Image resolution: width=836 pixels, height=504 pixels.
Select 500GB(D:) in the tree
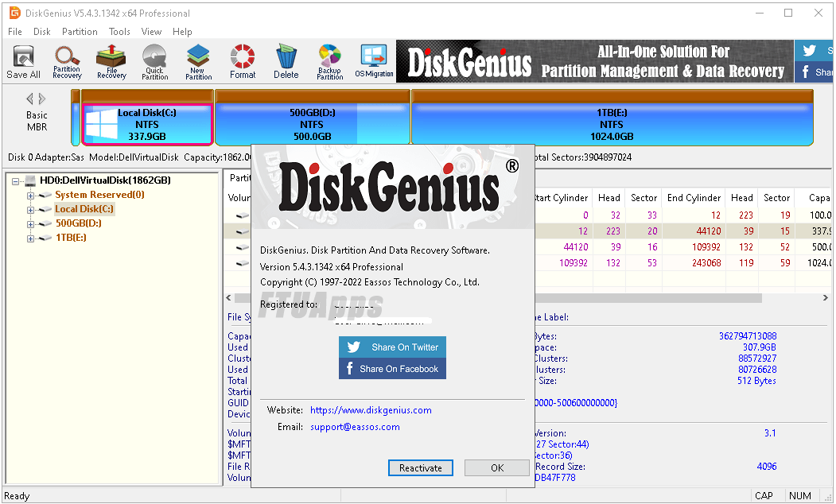click(79, 223)
